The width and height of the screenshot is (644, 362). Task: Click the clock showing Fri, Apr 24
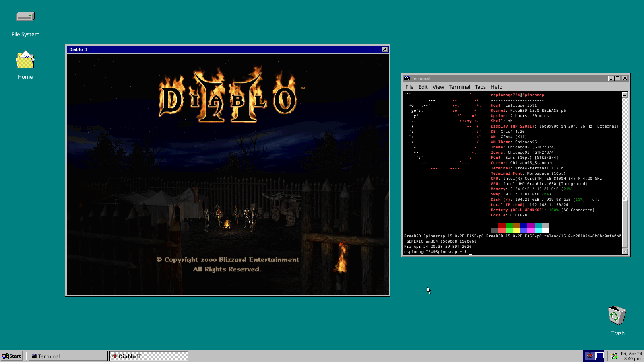coord(631,356)
